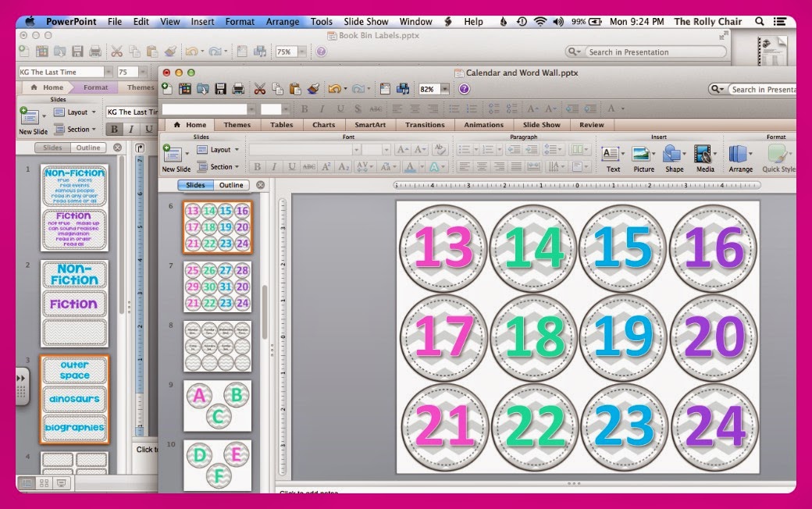Click Format tab in Book Bin Labels window

(96, 87)
